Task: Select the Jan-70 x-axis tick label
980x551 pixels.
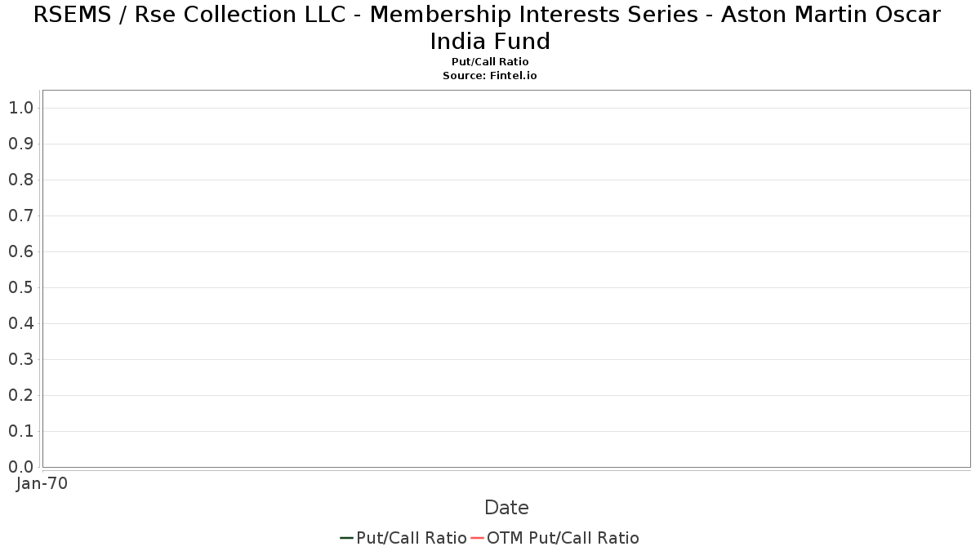Action: pos(42,483)
